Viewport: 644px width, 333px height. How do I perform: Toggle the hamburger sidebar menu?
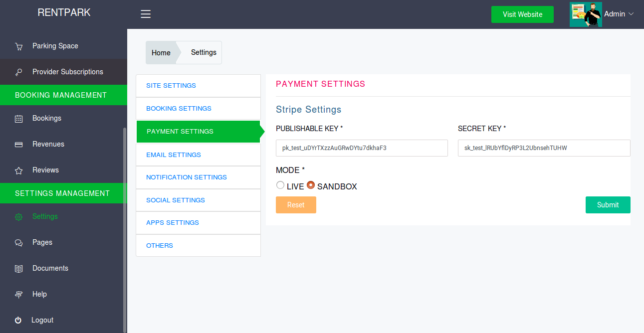[146, 14]
